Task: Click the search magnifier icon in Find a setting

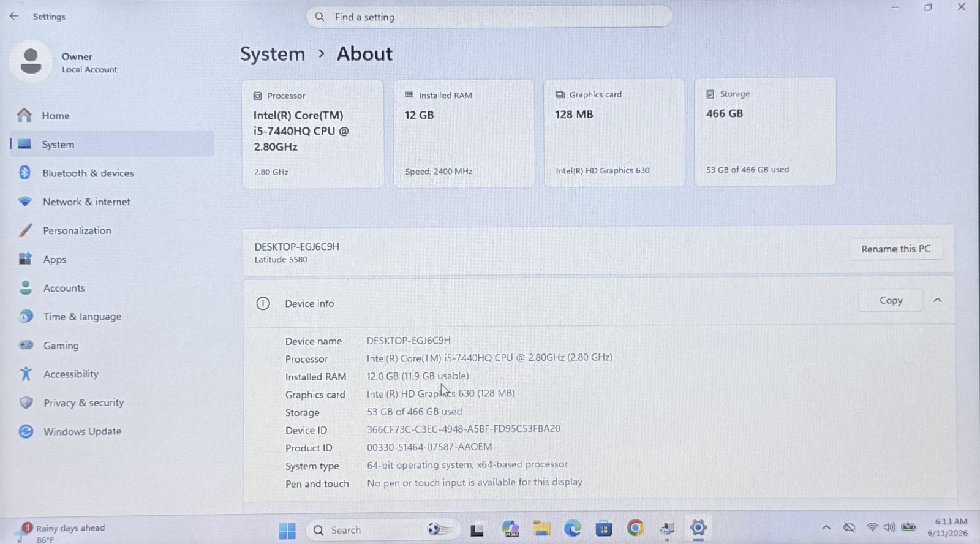Action: click(320, 17)
